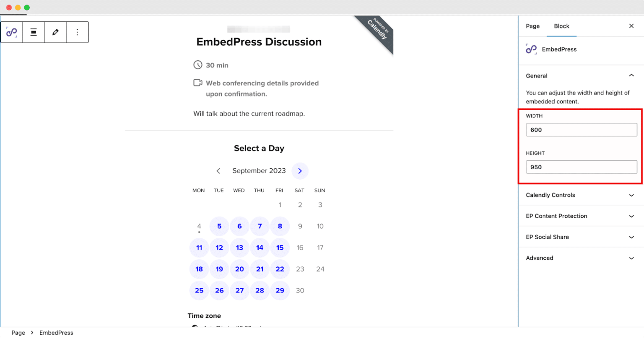Expand the EP Social Share section
Viewport: 644px width, 338px height.
click(581, 237)
